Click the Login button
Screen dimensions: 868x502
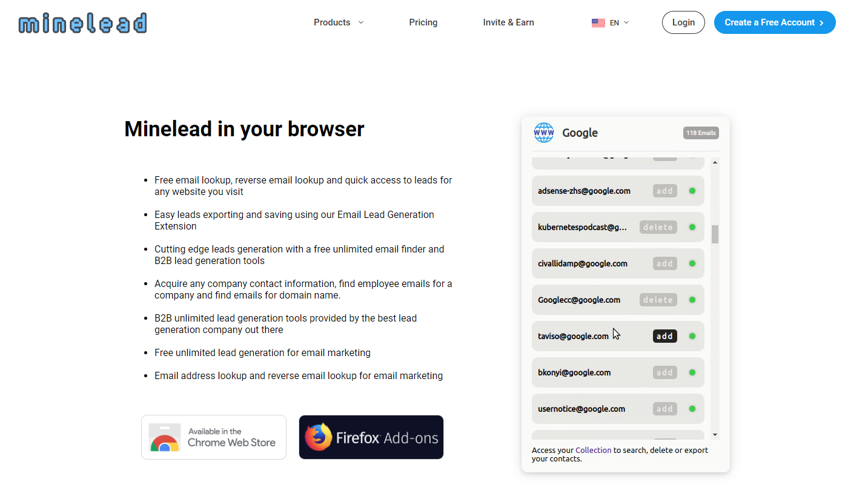(683, 22)
